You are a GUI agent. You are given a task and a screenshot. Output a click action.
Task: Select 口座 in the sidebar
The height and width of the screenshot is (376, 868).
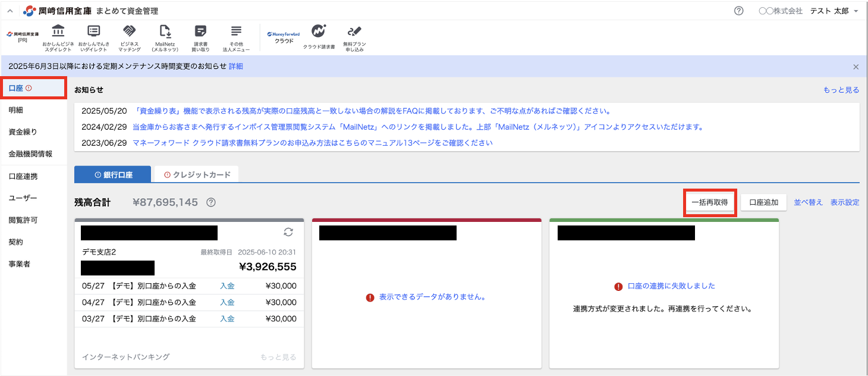click(x=33, y=88)
